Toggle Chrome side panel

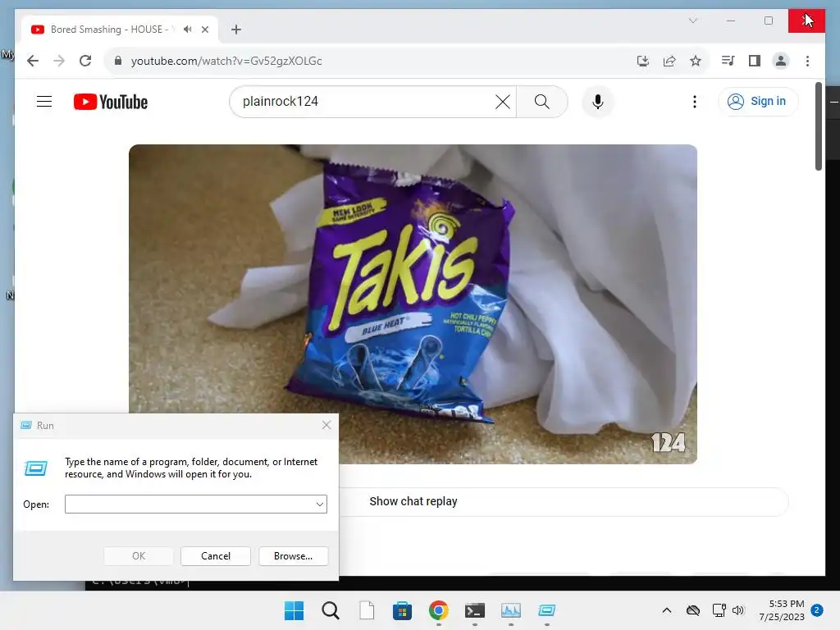point(755,61)
